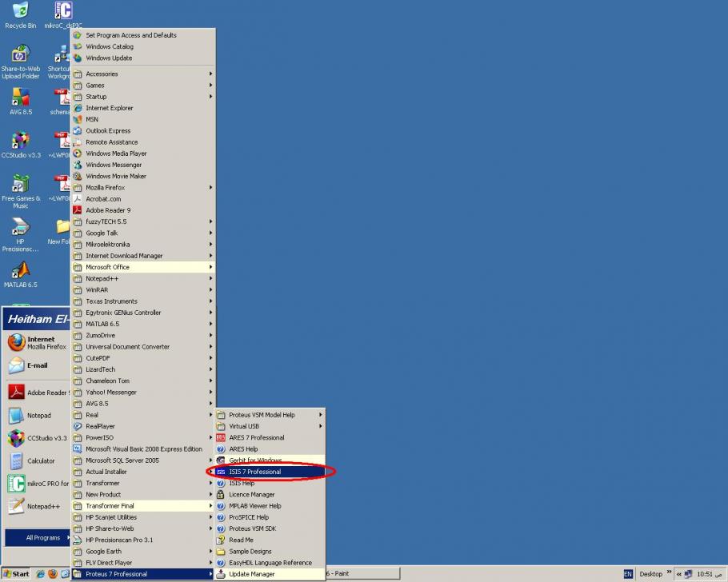Click the Start button
This screenshot has width=728, height=582.
[16, 574]
